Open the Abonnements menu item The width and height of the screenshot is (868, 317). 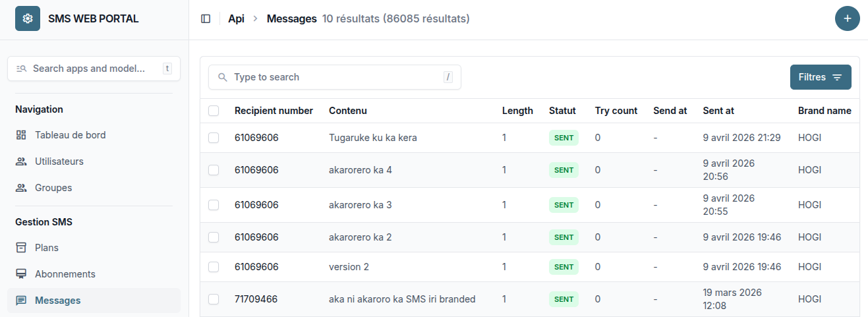(x=94, y=274)
